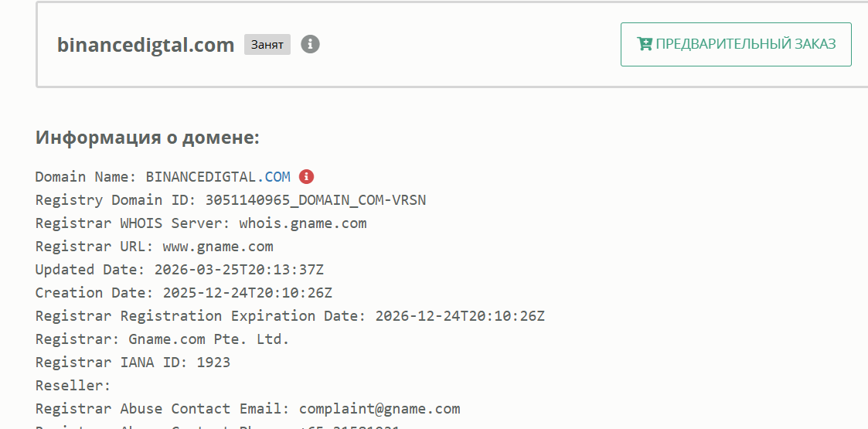Image resolution: width=868 pixels, height=429 pixels.
Task: Click the BINANCEDIGTAL text in Domain Name line
Action: coord(201,177)
